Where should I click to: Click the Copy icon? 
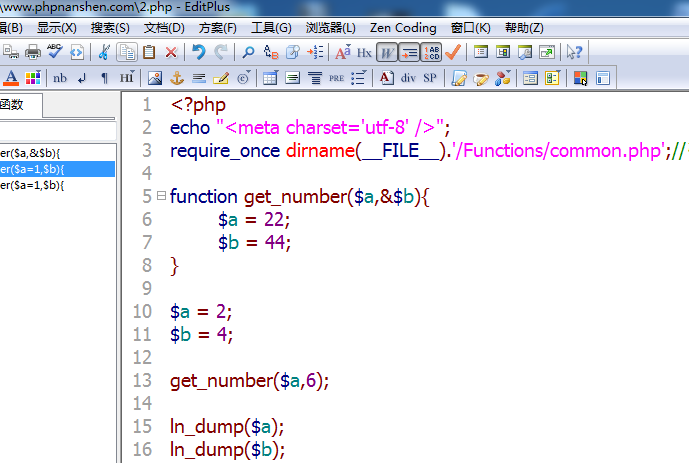[127, 52]
